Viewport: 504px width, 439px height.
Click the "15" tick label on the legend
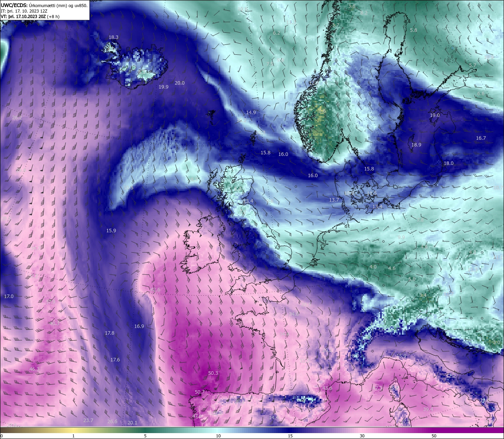[290, 436]
